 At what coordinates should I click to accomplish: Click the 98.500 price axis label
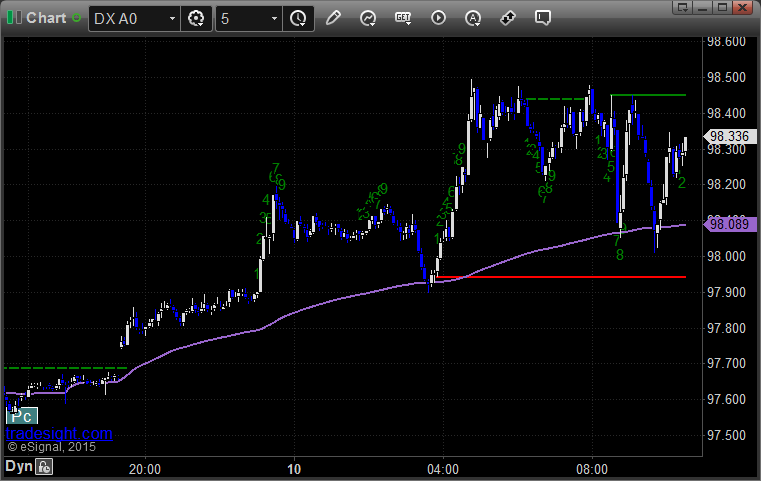click(x=726, y=78)
